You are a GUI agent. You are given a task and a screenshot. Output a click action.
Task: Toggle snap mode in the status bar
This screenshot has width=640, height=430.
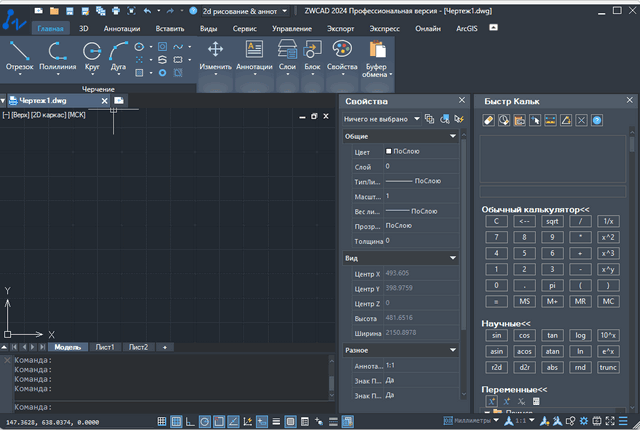pos(160,421)
